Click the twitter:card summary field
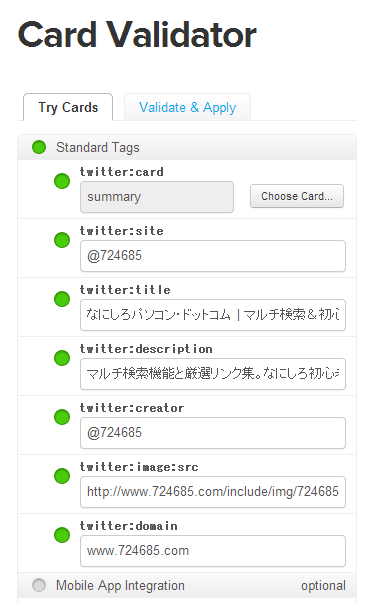 click(157, 197)
